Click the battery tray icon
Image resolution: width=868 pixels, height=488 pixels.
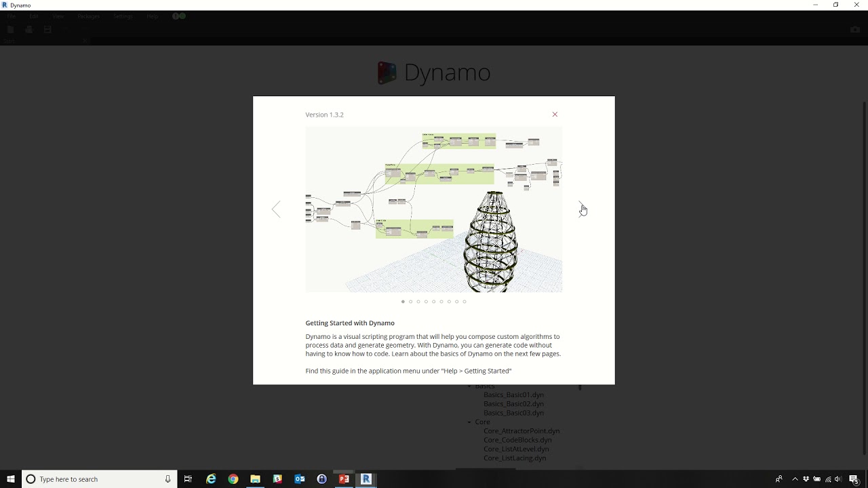tap(817, 479)
